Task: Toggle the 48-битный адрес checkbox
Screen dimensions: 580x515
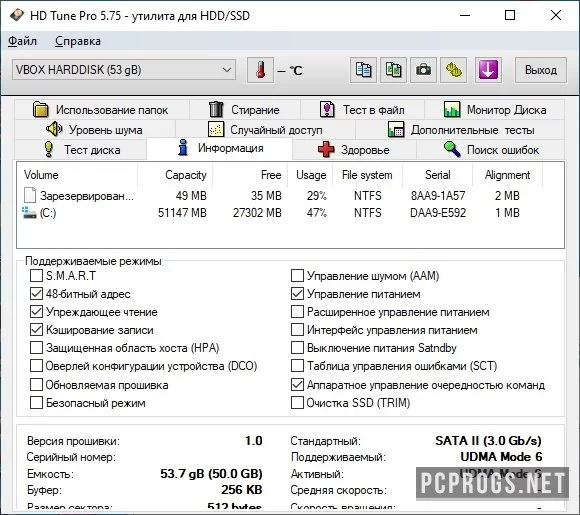Action: [36, 294]
